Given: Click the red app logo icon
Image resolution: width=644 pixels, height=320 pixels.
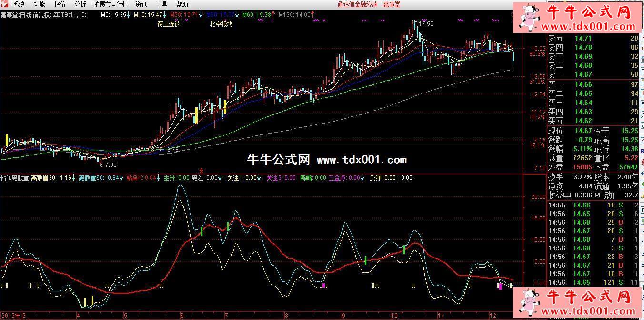Looking at the screenshot, I should (5, 4).
